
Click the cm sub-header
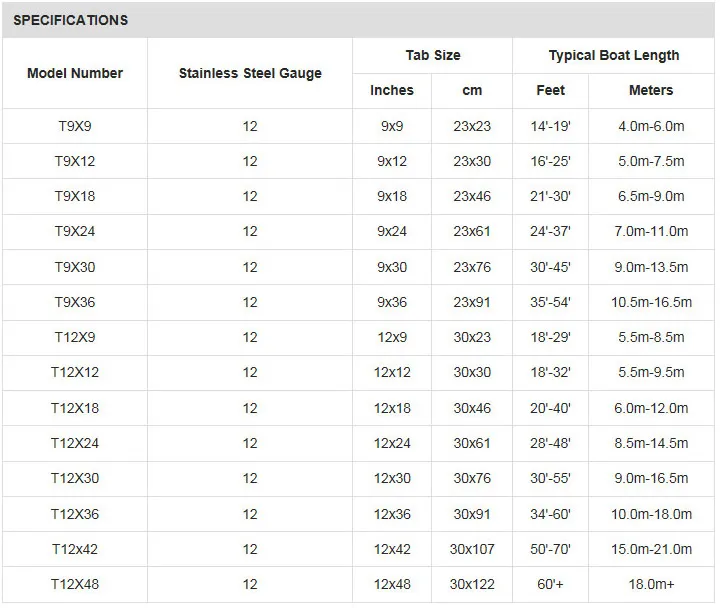tap(472, 90)
